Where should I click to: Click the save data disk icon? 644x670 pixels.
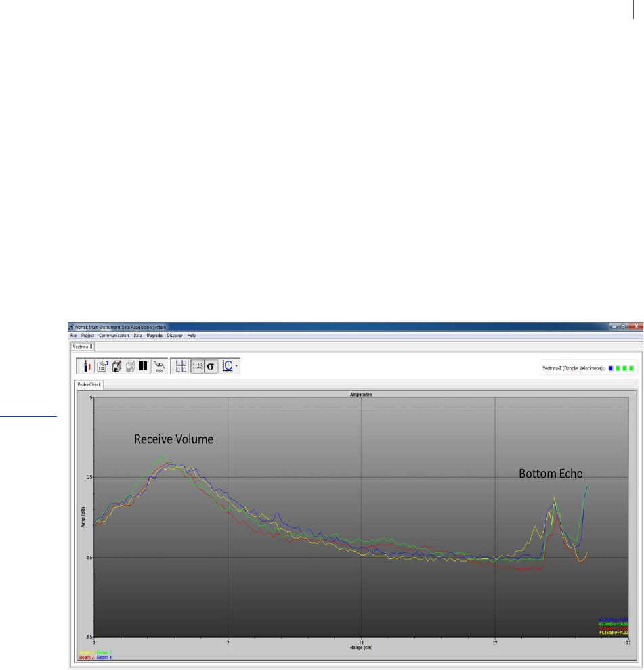[x=116, y=365]
